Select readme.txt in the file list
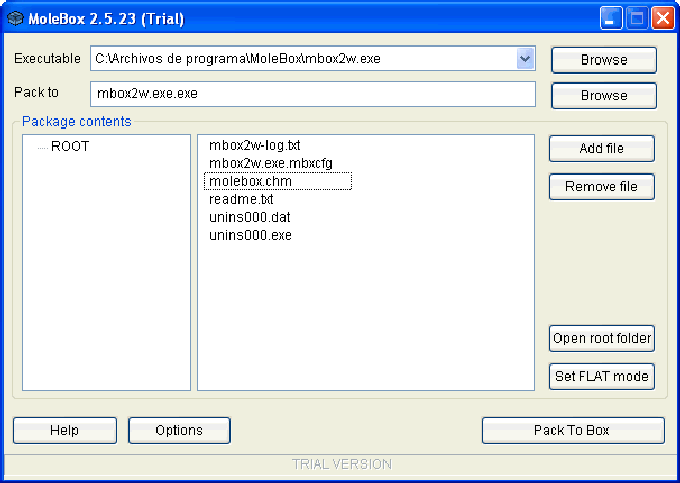Viewport: 680px width, 483px height. (241, 199)
